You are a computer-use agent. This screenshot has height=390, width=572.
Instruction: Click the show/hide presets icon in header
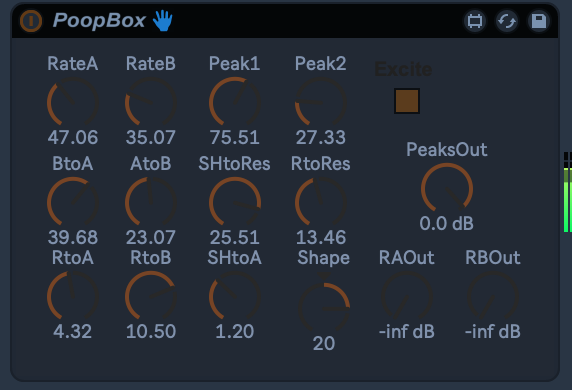pyautogui.click(x=475, y=21)
